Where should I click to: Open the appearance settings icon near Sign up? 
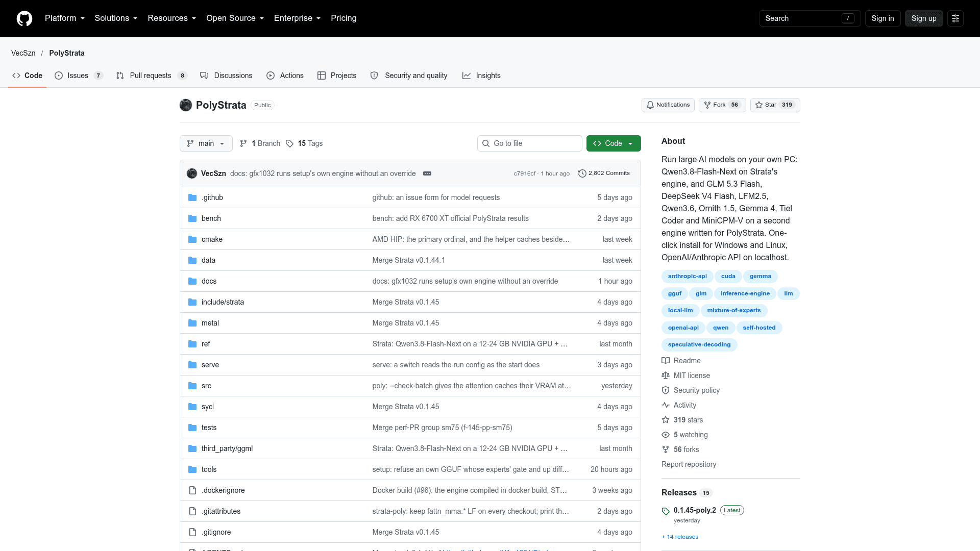pos(955,18)
